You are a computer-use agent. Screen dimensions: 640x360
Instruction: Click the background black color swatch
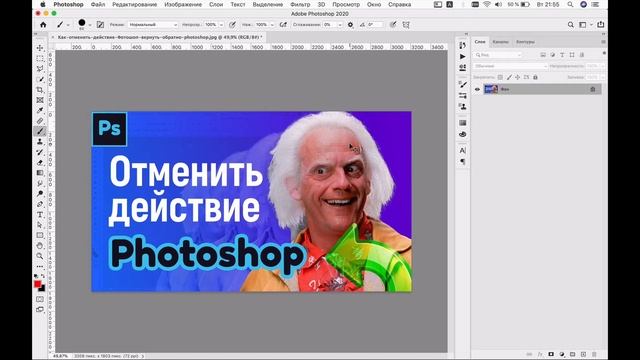tap(42, 288)
